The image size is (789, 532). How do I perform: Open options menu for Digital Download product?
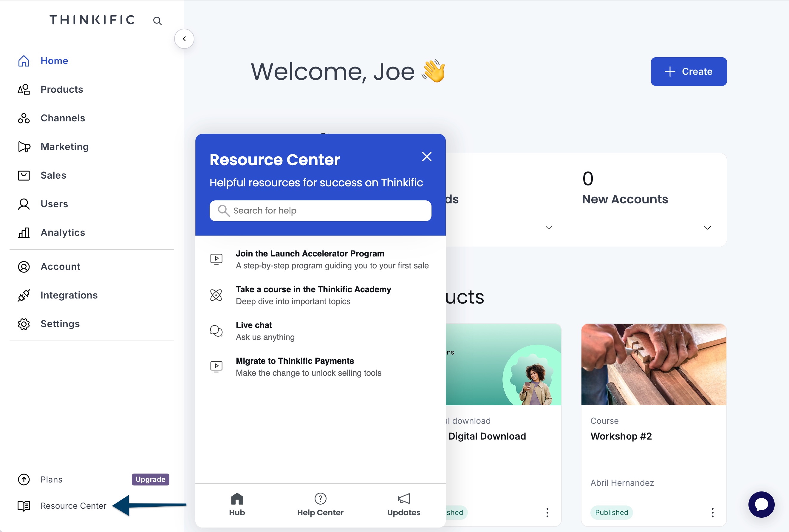[547, 512]
